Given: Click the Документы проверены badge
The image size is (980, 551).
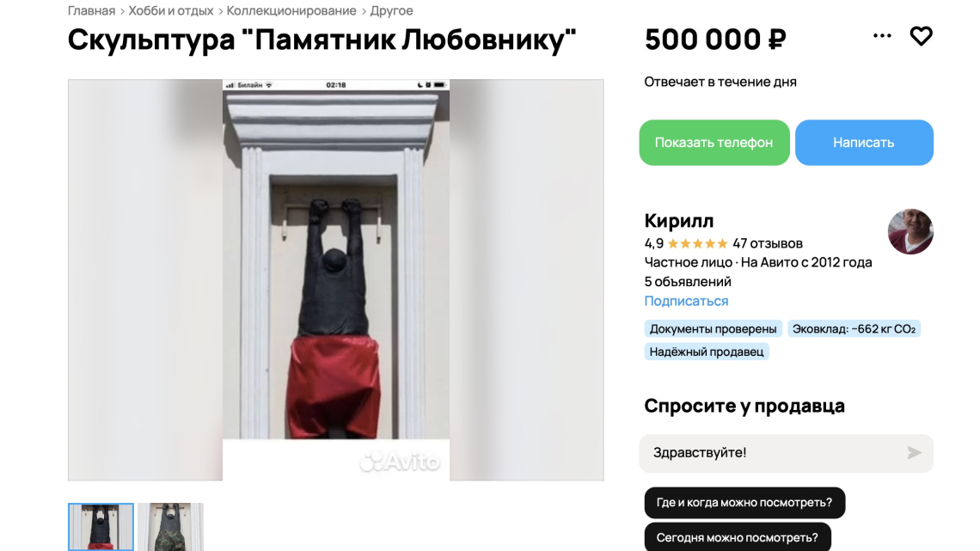Looking at the screenshot, I should coord(714,328).
